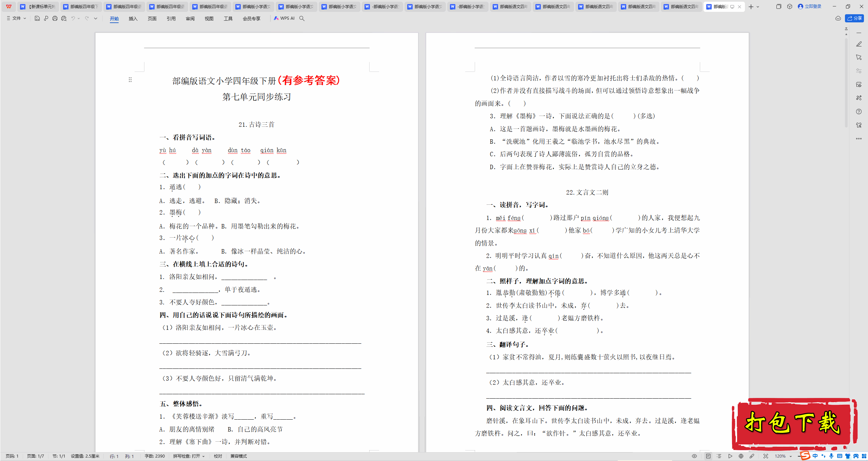Click the Save document icon

click(37, 18)
